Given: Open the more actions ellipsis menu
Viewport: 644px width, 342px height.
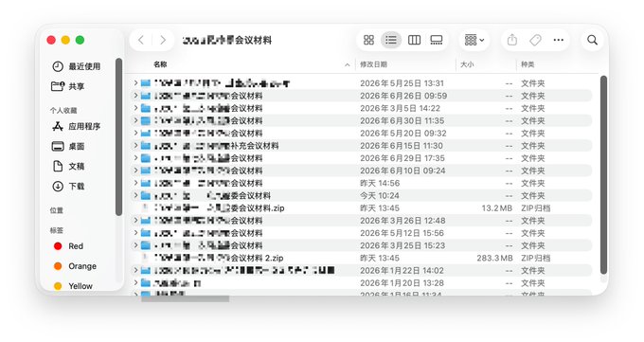Looking at the screenshot, I should point(558,40).
